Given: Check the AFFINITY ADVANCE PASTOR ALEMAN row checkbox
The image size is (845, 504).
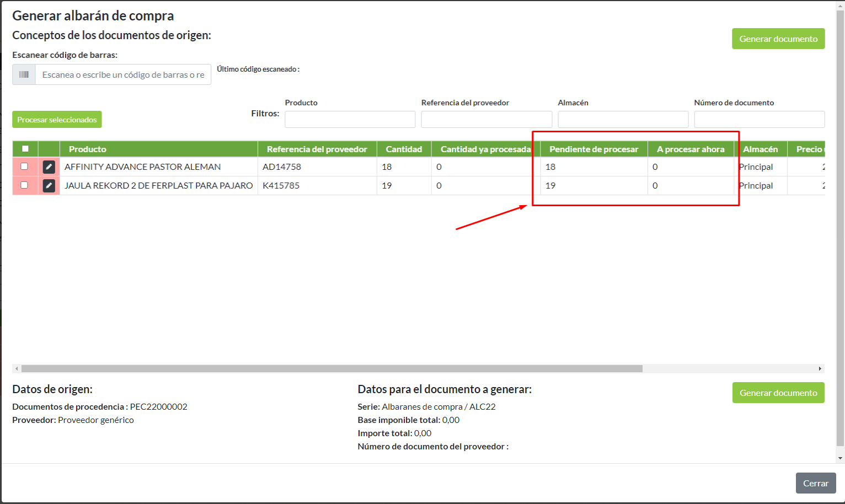Looking at the screenshot, I should pos(24,167).
